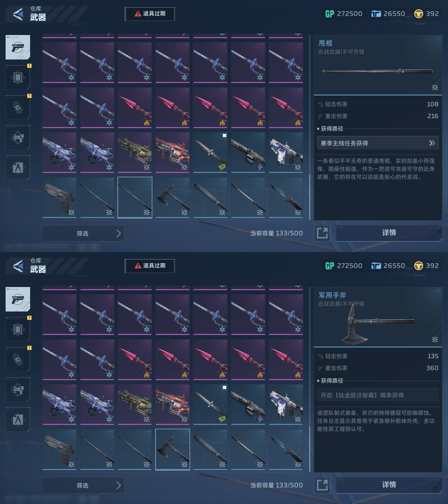Open the share/export icon beside lower 详情 button
Image resolution: width=448 pixels, height=504 pixels.
[322, 485]
